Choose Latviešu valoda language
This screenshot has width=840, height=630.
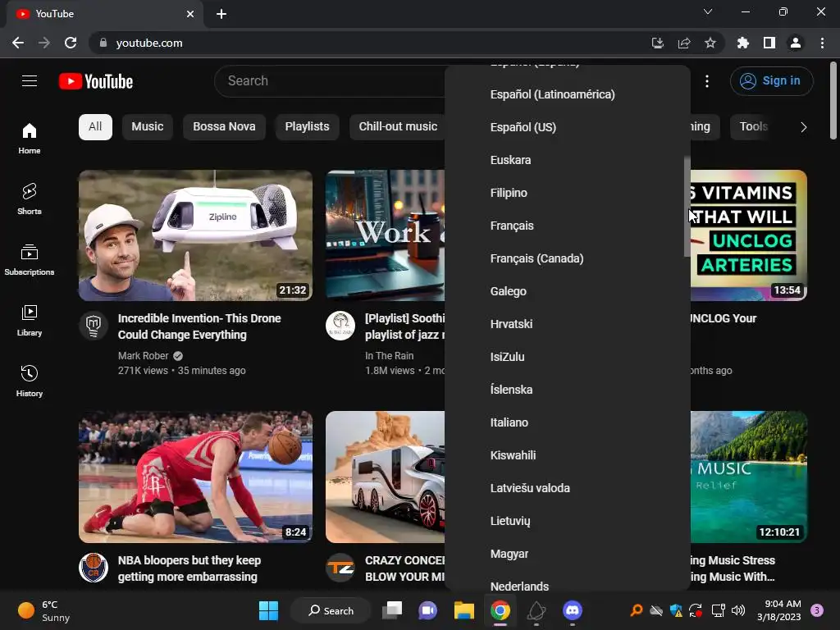568,488
